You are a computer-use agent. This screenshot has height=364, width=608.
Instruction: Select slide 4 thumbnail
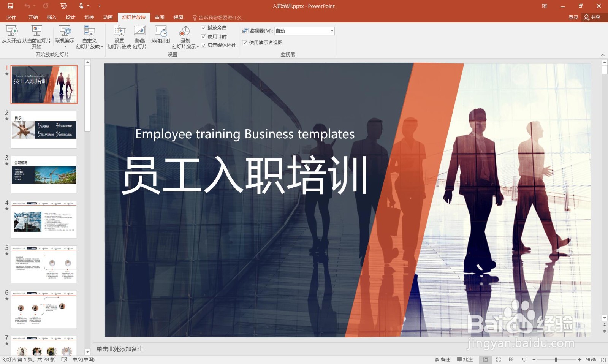44,219
